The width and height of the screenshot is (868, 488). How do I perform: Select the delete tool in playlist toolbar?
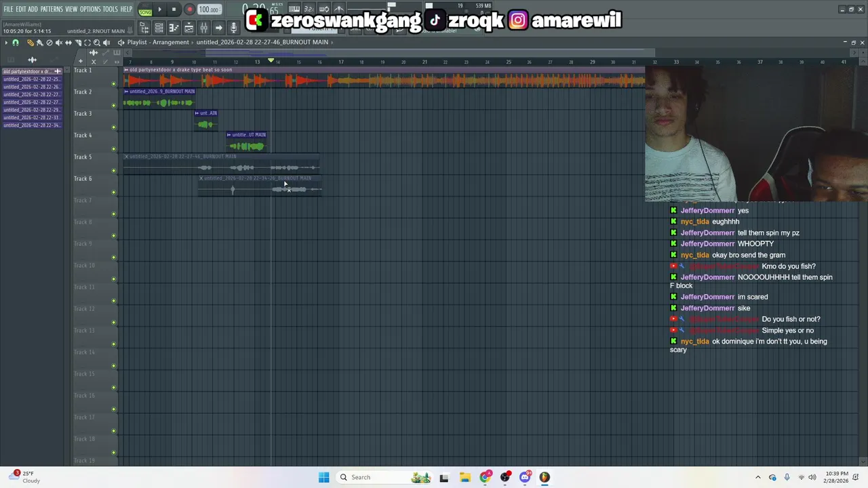coord(50,43)
